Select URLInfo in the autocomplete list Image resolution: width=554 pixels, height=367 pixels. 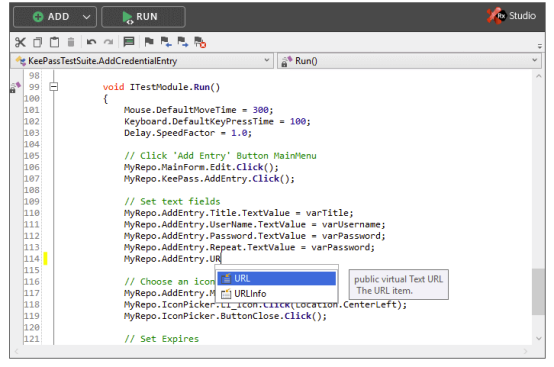point(276,294)
